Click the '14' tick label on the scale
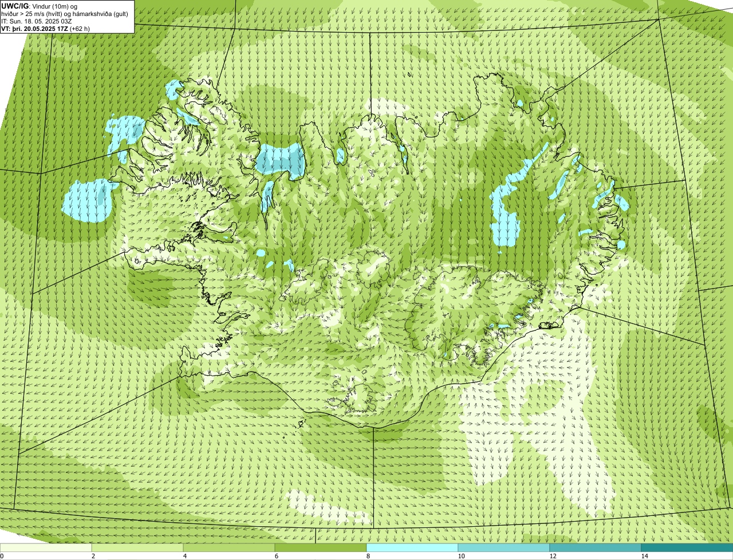Screen dimensions: 733x560 [644, 556]
